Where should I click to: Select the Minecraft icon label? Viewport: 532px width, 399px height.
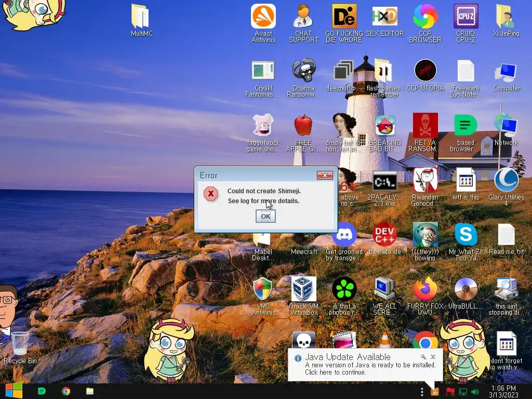pyautogui.click(x=303, y=251)
